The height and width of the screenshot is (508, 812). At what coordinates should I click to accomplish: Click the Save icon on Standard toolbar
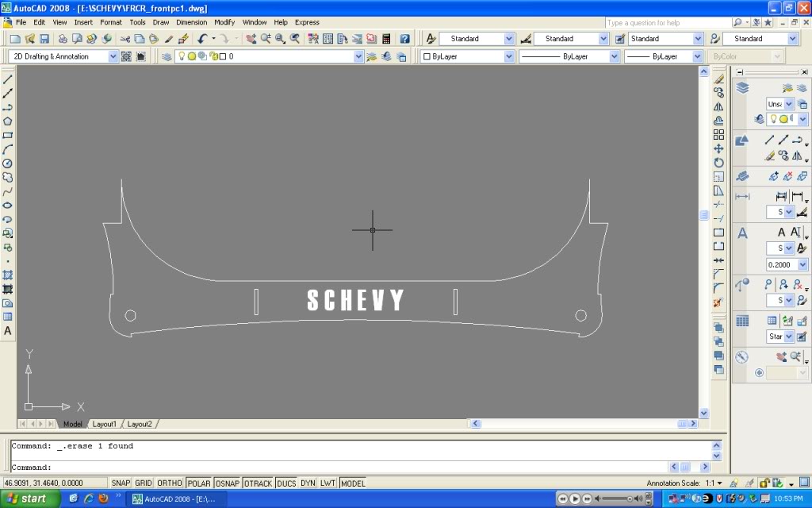[44, 38]
